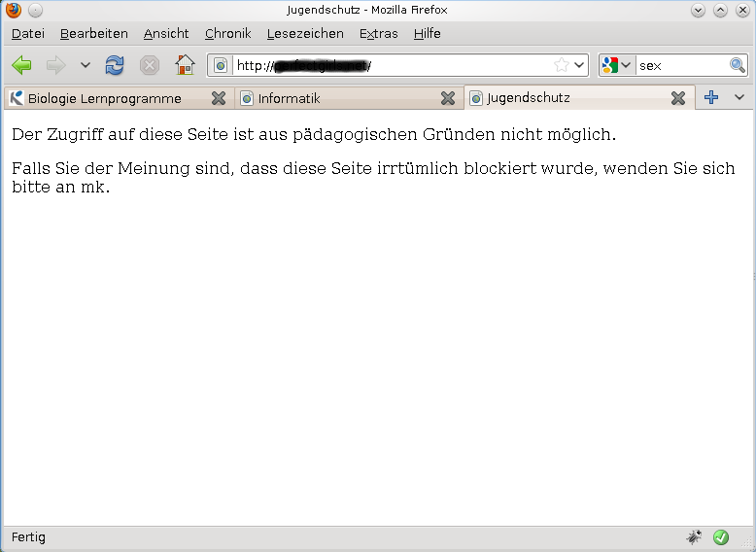The width and height of the screenshot is (756, 552).
Task: Open the back/forward history dropdown
Action: click(85, 65)
